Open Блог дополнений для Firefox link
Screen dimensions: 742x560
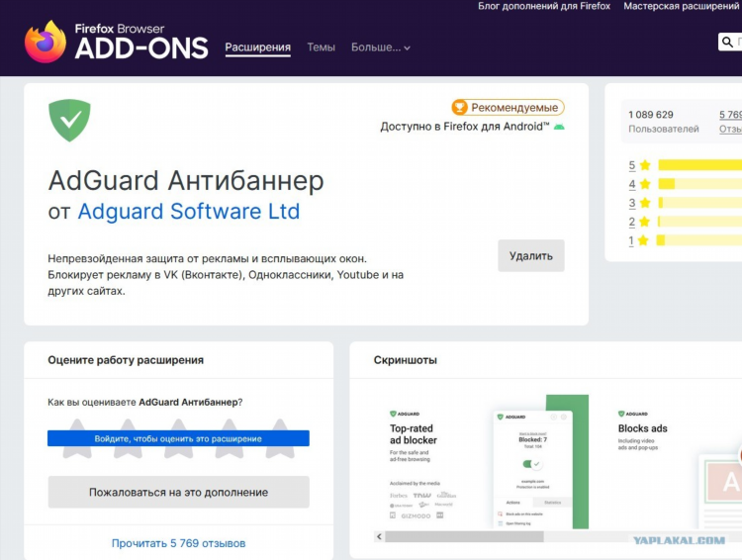click(x=544, y=6)
